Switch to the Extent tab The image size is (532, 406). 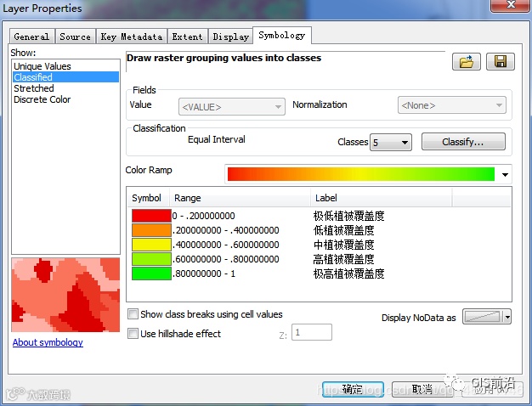pyautogui.click(x=187, y=37)
